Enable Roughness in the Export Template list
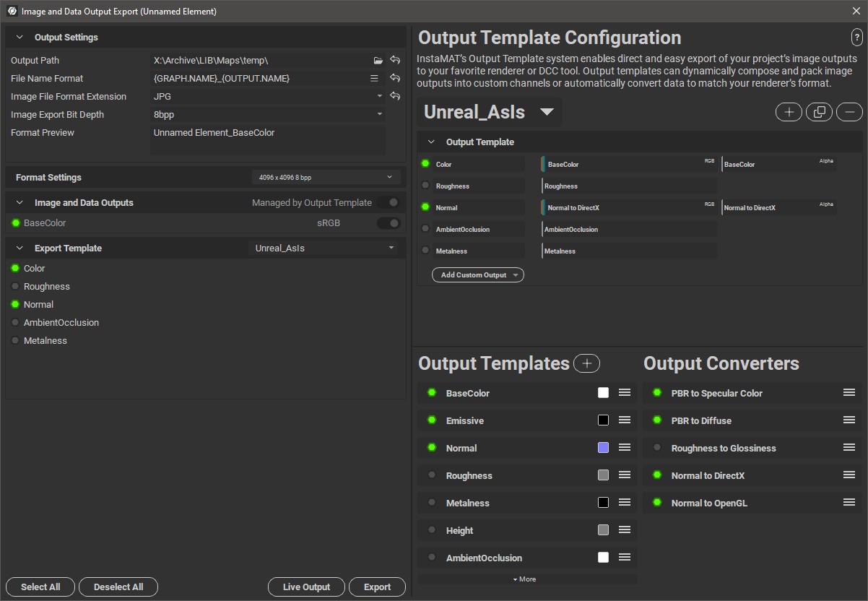This screenshot has height=601, width=868. click(16, 287)
